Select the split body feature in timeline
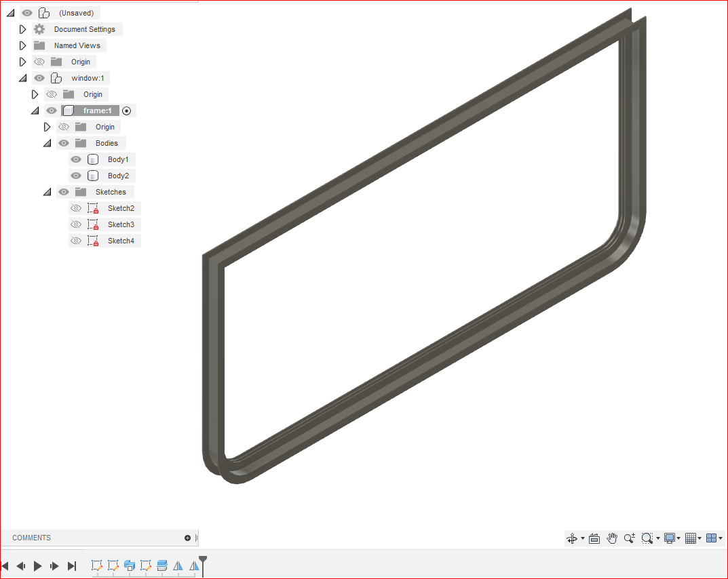Screen dimensions: 728x579 coord(162,565)
